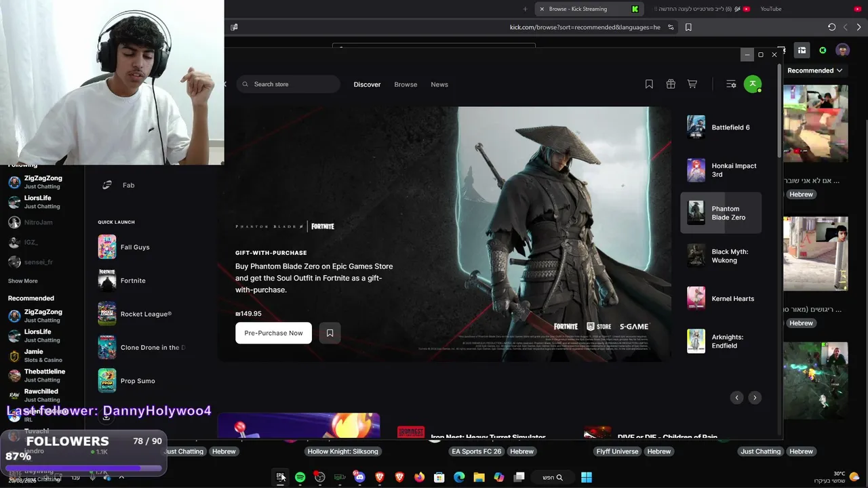The image size is (868, 488).
Task: Open the Epic launcher settings list icon
Action: (x=731, y=84)
